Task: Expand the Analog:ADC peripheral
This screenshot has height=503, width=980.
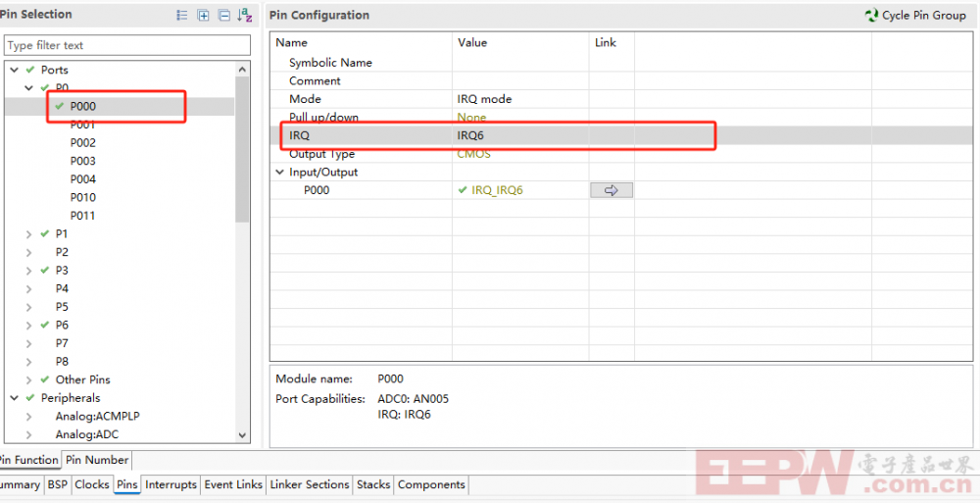Action: tap(28, 434)
